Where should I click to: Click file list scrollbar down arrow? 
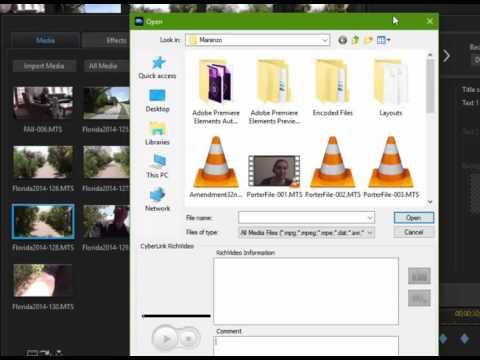(430, 202)
